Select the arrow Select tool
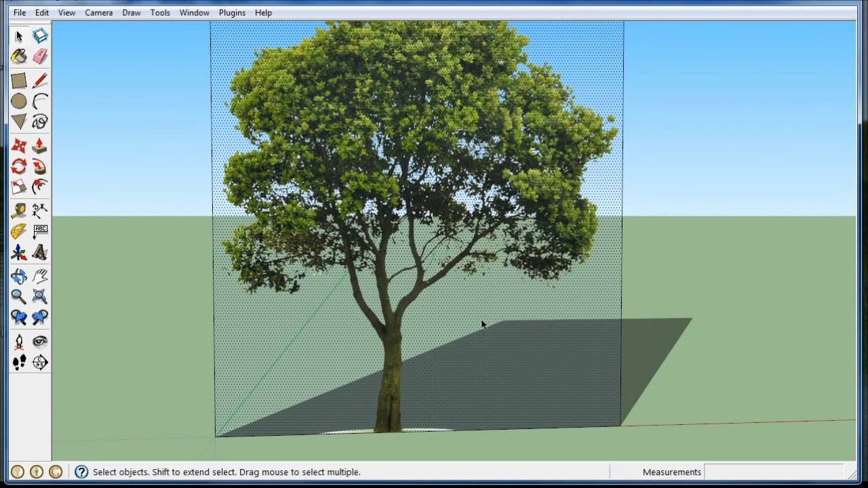Viewport: 868px width, 488px height. [x=19, y=36]
